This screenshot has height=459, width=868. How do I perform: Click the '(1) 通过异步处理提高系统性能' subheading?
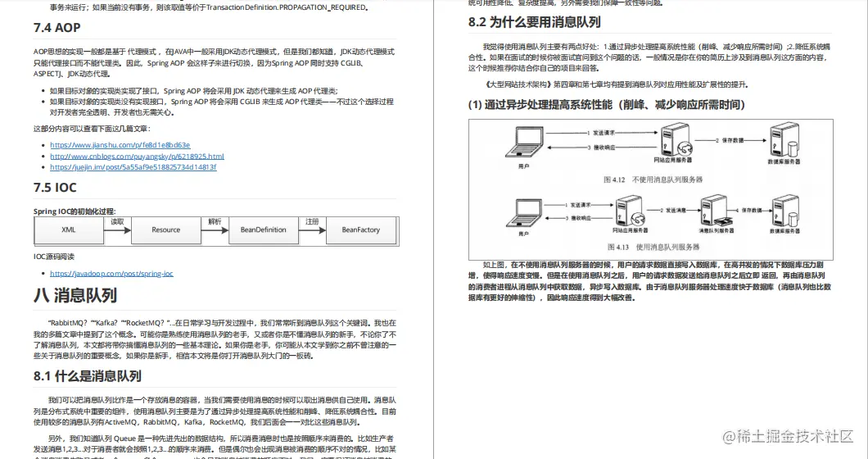coord(607,104)
